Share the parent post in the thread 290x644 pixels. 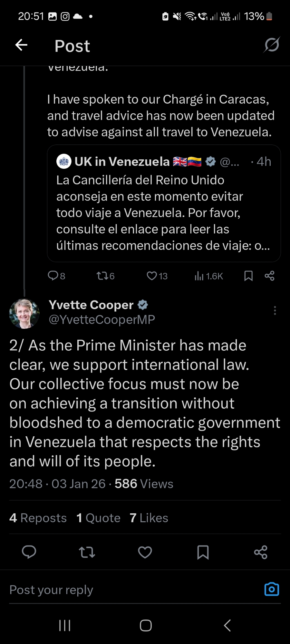[269, 276]
